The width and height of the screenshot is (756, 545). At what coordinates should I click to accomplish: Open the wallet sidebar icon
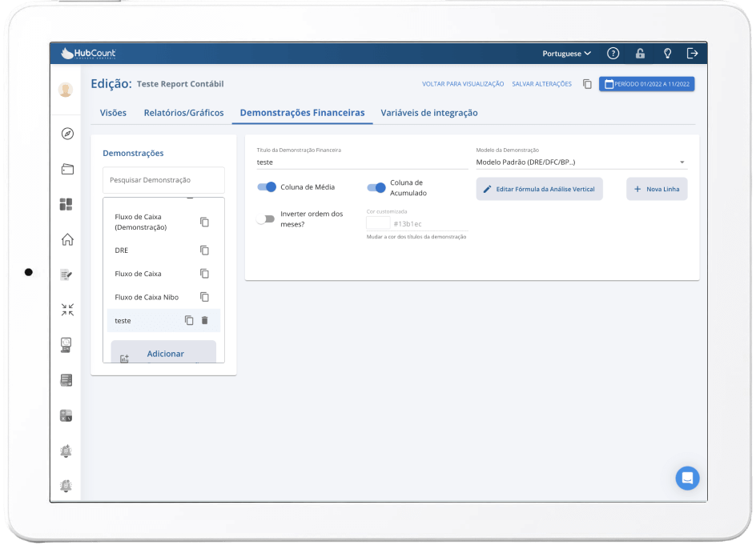click(67, 169)
